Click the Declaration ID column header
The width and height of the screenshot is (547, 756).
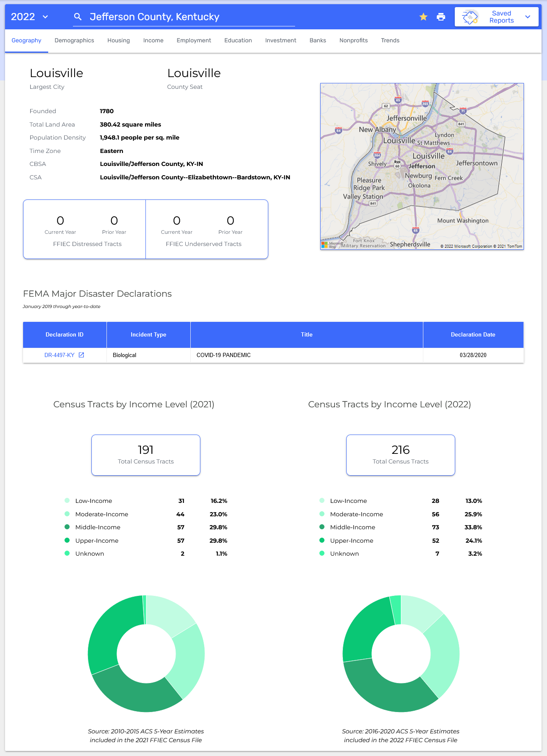click(x=65, y=335)
